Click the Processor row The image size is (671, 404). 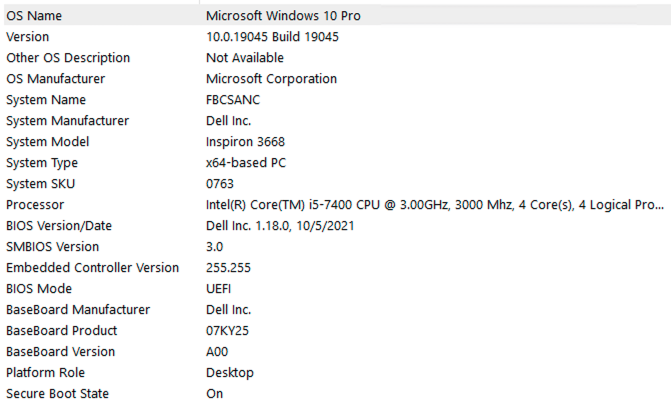337,205
